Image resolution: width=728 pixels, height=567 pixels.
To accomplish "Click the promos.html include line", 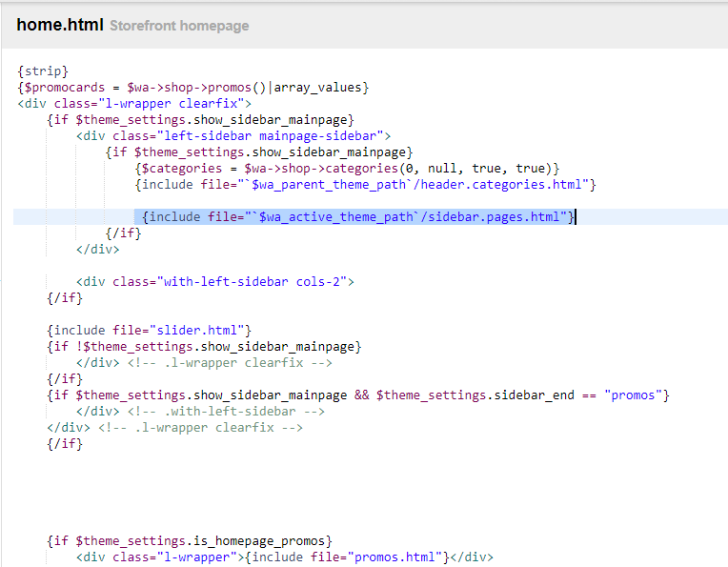I will pos(284,557).
